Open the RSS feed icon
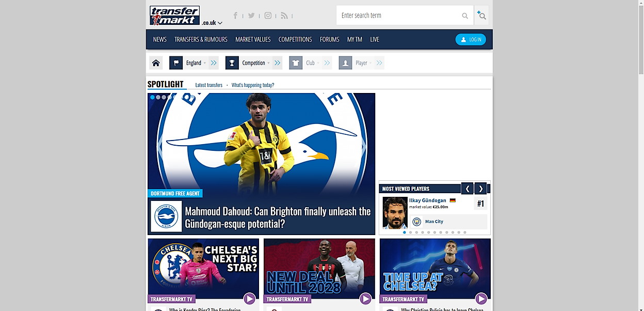Image resolution: width=644 pixels, height=311 pixels. (x=284, y=15)
